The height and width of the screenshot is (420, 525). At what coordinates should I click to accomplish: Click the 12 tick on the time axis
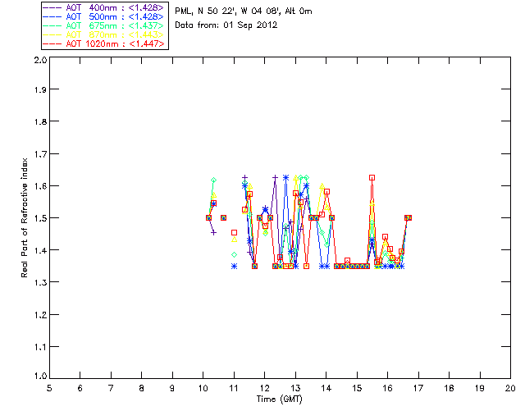click(264, 387)
